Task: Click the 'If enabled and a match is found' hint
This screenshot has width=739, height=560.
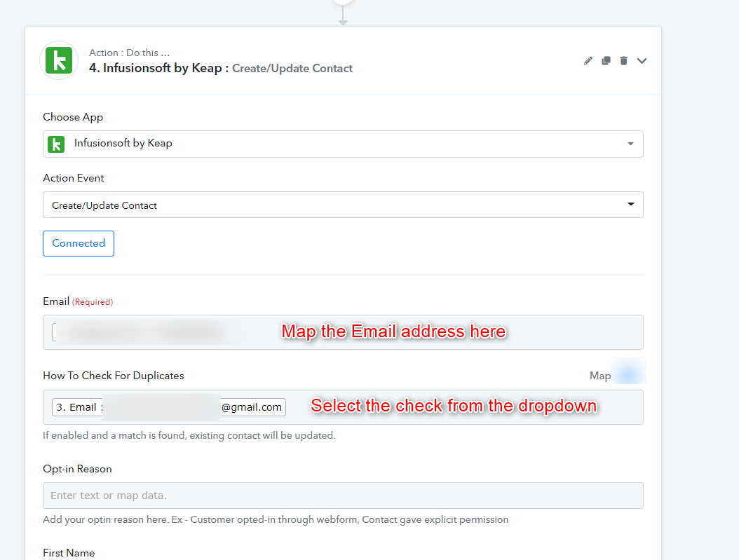Action: coord(189,435)
